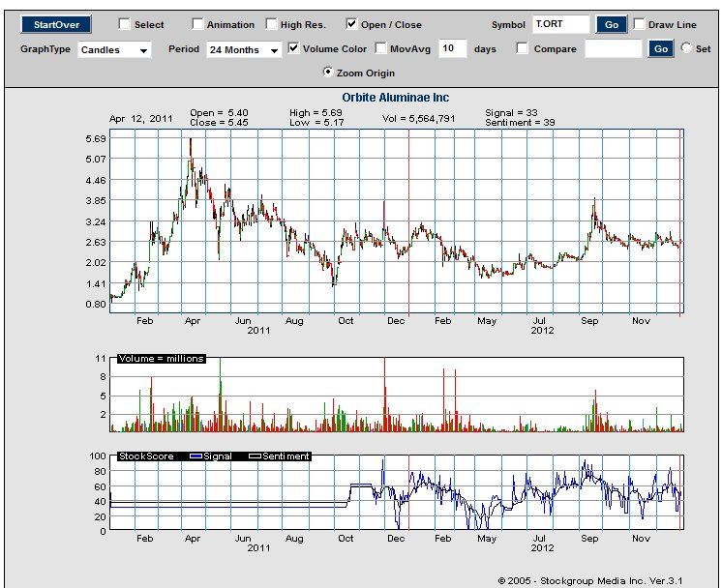The image size is (722, 588).
Task: Uncheck the Volume Color checkbox
Action: [x=293, y=47]
